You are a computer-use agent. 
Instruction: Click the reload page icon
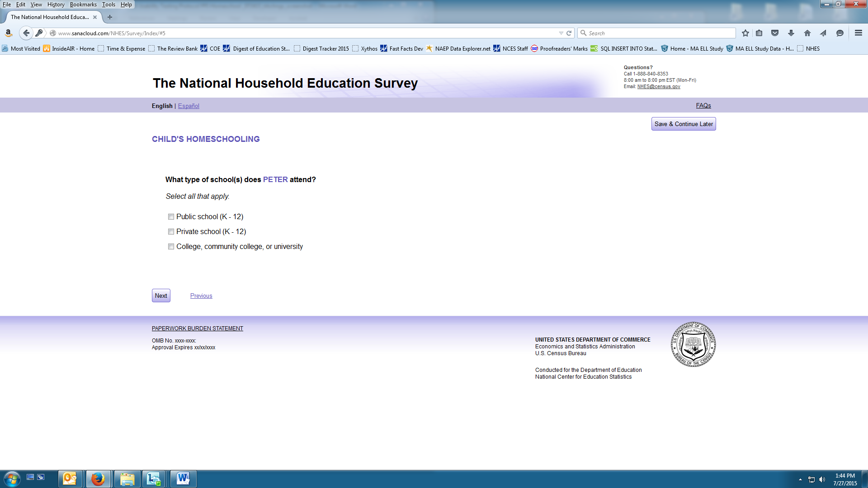pos(569,33)
